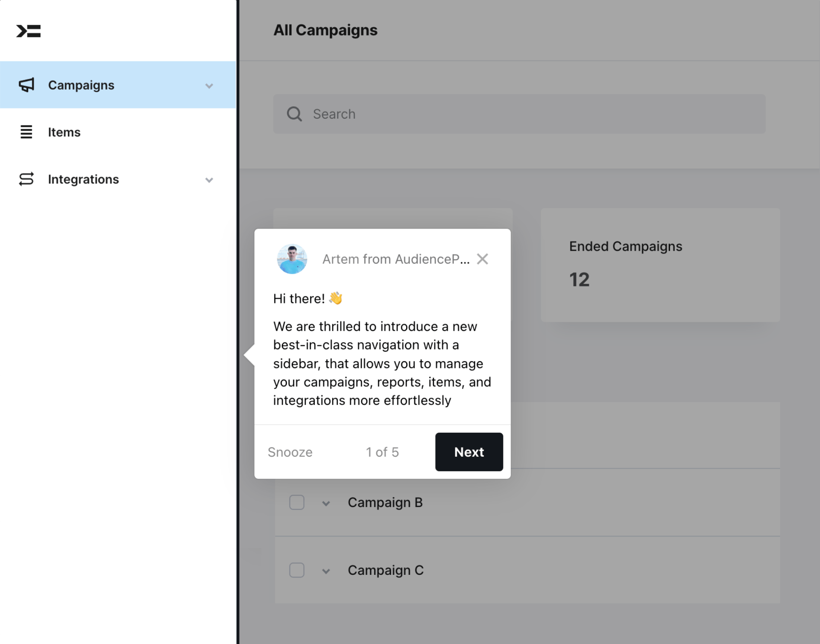Image resolution: width=820 pixels, height=644 pixels.
Task: Expand the Campaign C row chevron
Action: point(326,571)
